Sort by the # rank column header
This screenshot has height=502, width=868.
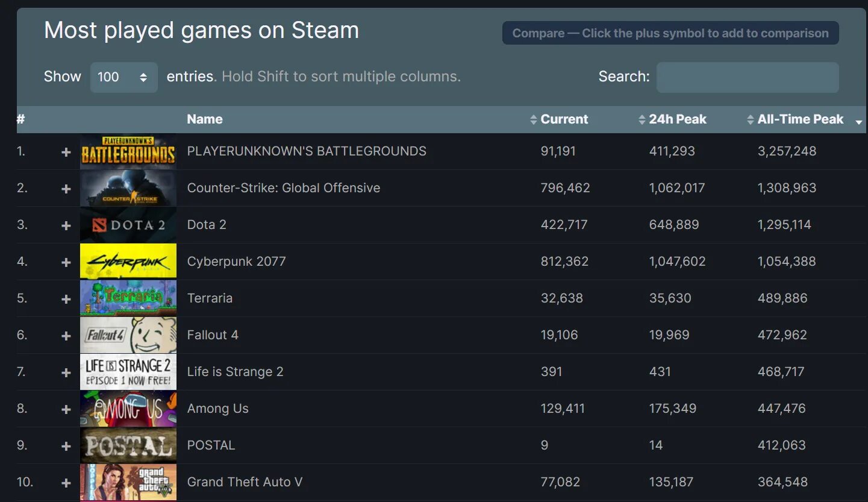coord(20,119)
